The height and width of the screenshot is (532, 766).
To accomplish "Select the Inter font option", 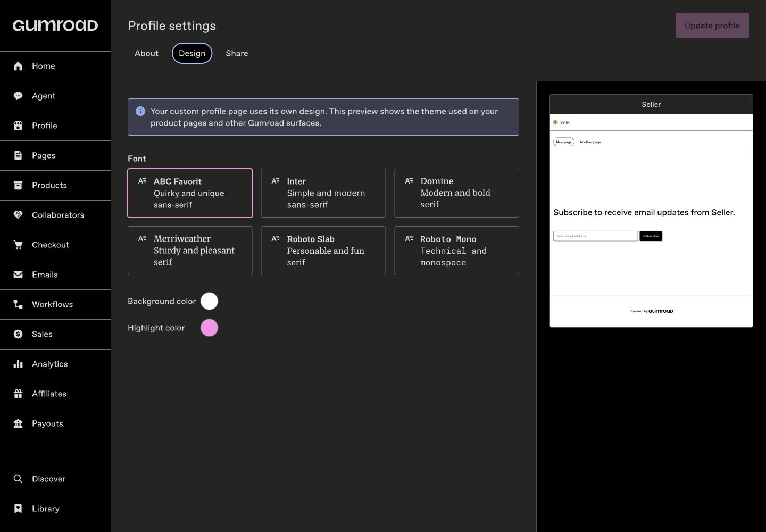I will pos(323,193).
